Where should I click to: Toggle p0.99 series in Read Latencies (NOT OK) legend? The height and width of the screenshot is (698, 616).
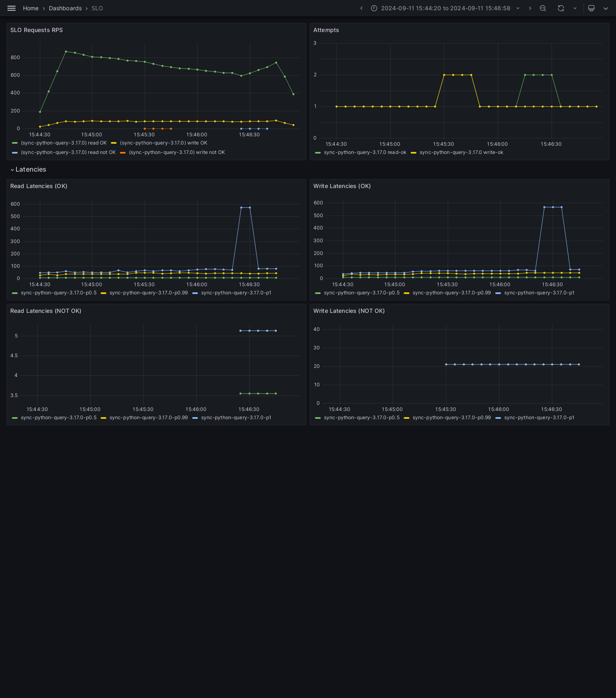click(x=149, y=418)
